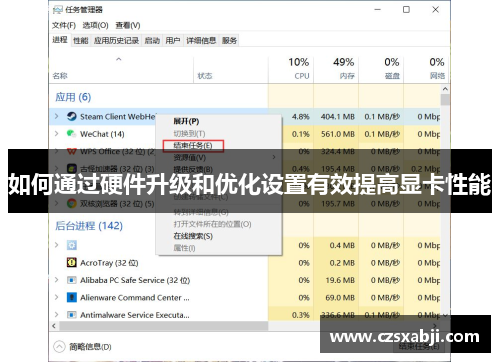Screen dimensions: 500x362
Task: Expand the Steam Client WebHelper row
Action: click(x=56, y=116)
